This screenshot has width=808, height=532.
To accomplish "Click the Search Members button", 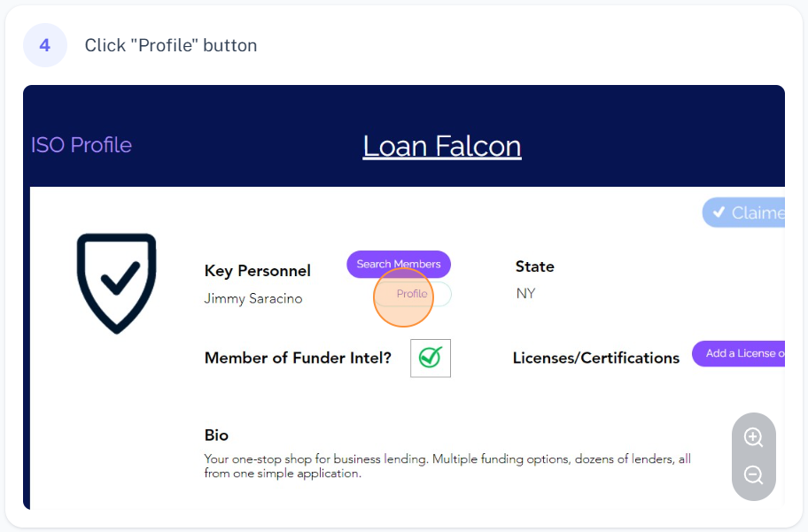I will pyautogui.click(x=399, y=264).
